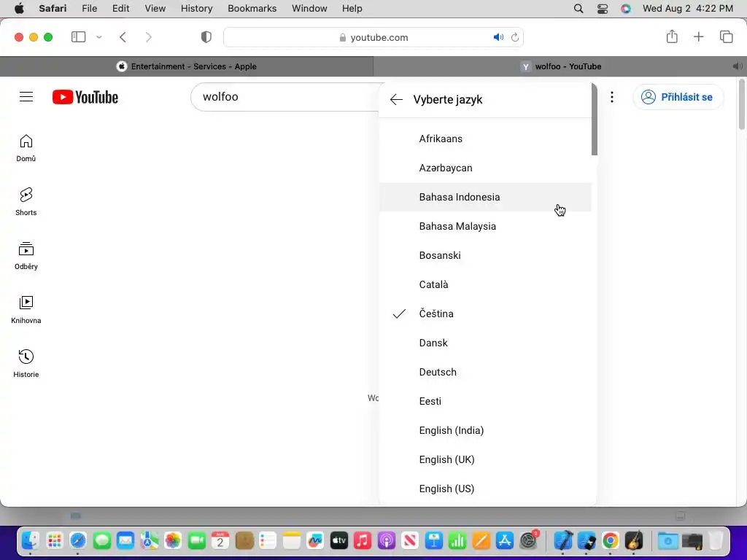747x560 pixels.
Task: Open Finder from the Dock
Action: point(31,540)
